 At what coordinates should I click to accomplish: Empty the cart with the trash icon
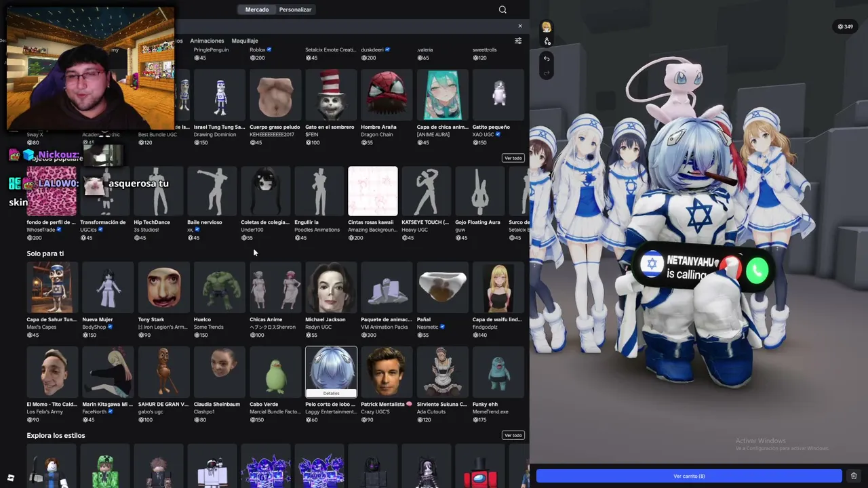pyautogui.click(x=854, y=476)
